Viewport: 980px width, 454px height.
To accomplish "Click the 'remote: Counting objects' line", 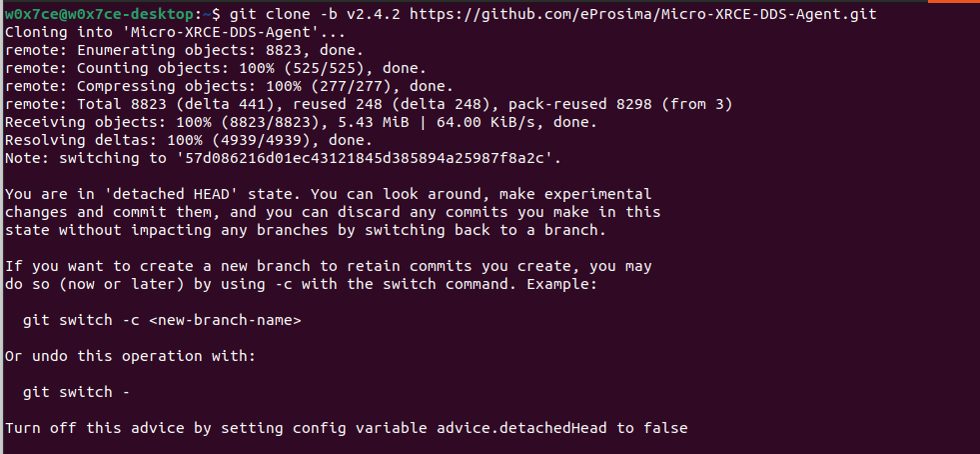I will [216, 68].
